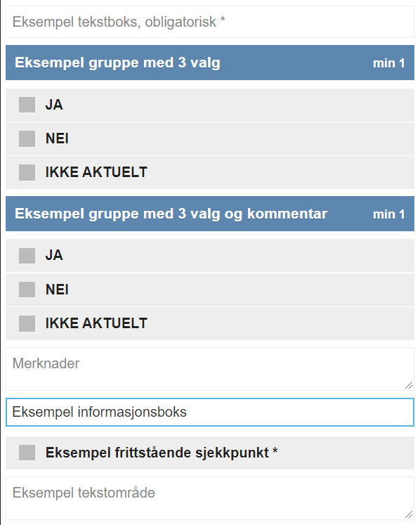420x525 pixels.
Task: Focus the 'Eksempel tekstområde' text area
Action: pyautogui.click(x=210, y=498)
